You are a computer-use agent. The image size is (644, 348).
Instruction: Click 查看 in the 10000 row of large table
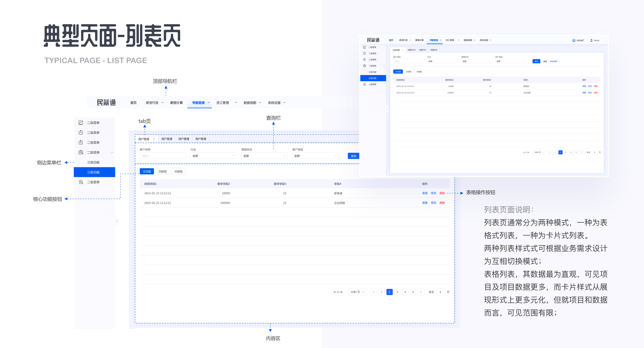[x=425, y=193]
